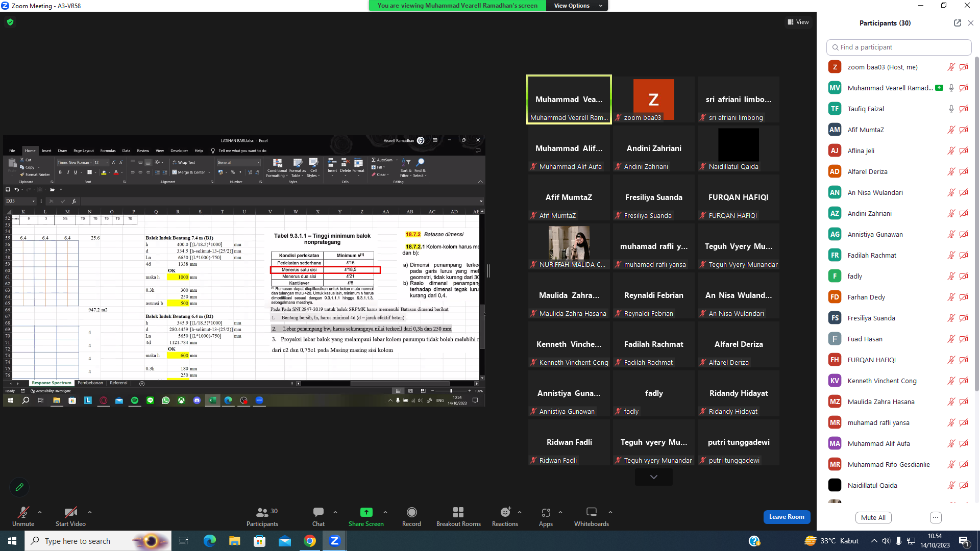Open Whiteboards
The height and width of the screenshot is (551, 980).
pyautogui.click(x=592, y=516)
